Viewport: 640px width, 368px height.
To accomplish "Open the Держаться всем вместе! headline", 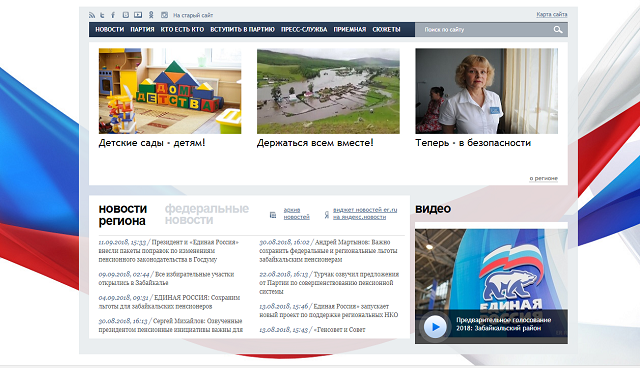I will 315,143.
